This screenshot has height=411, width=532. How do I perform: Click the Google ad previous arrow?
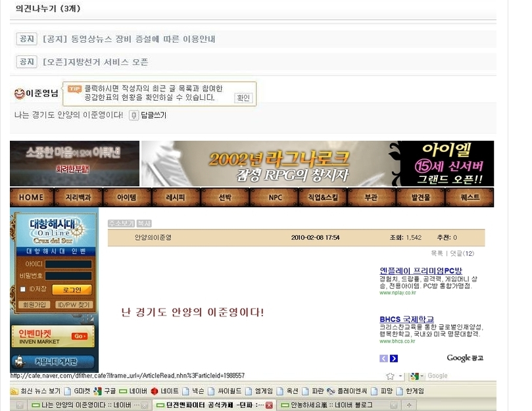[x=383, y=358]
